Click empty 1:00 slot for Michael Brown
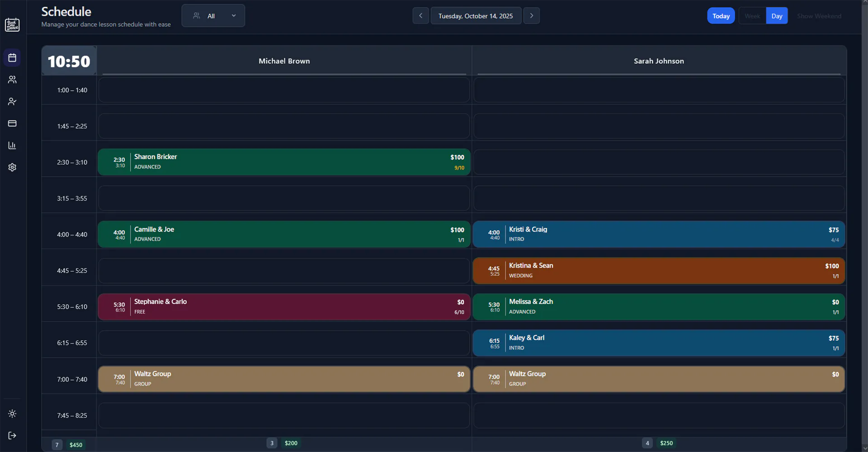The width and height of the screenshot is (868, 452). click(x=284, y=90)
